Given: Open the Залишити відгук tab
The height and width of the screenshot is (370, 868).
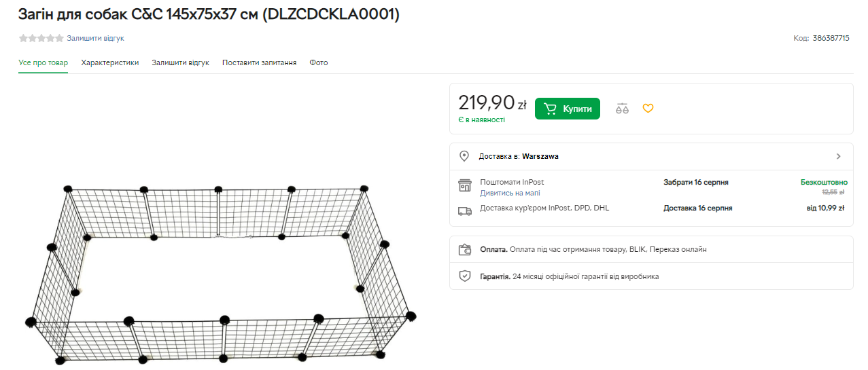Looking at the screenshot, I should coord(180,62).
